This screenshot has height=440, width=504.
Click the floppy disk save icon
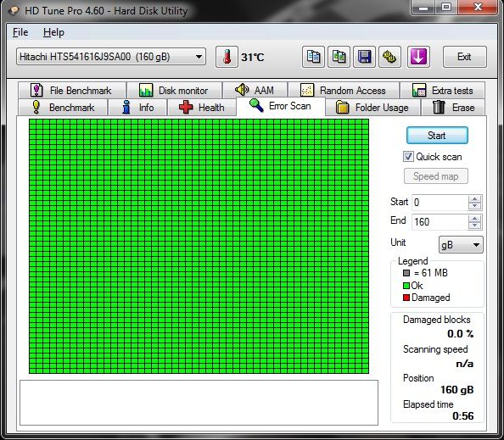(364, 57)
